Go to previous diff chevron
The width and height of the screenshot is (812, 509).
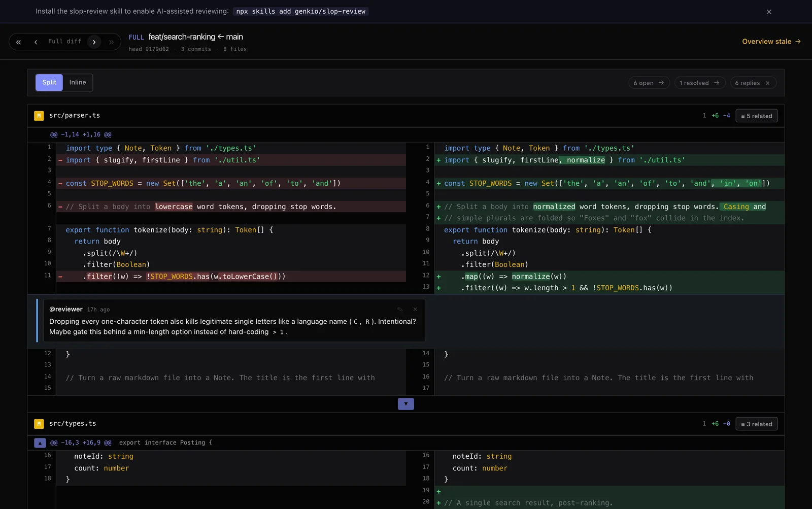click(36, 42)
